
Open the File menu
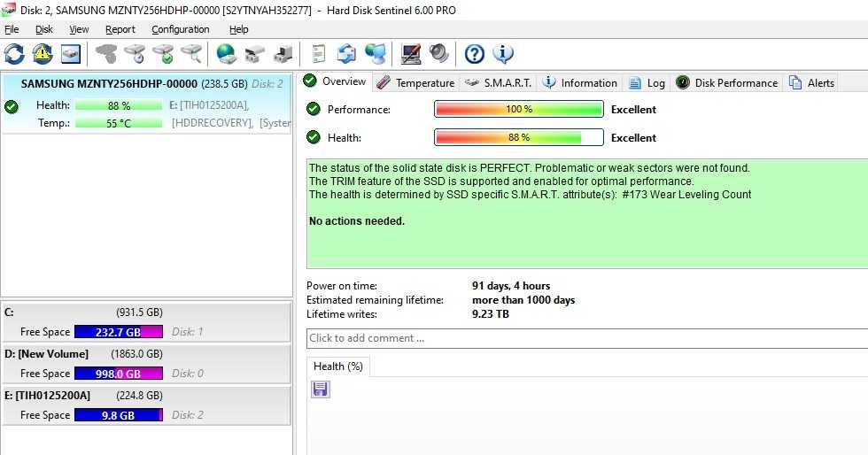[x=12, y=29]
